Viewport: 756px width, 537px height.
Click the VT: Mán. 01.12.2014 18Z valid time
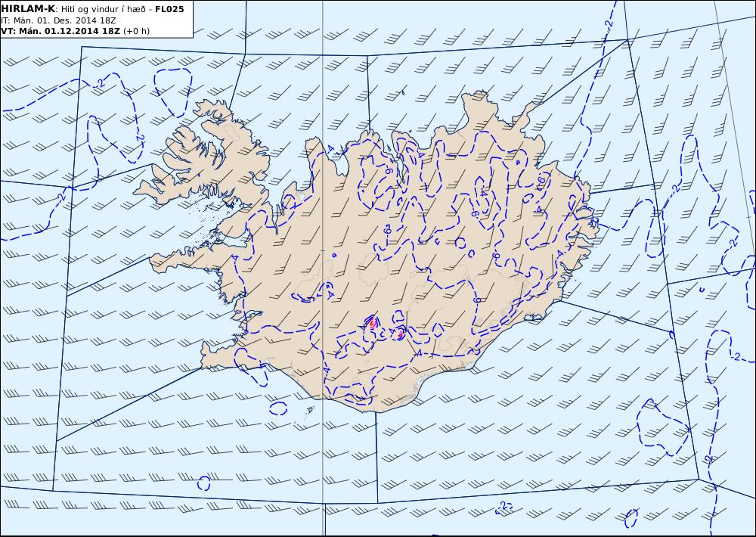pyautogui.click(x=60, y=31)
